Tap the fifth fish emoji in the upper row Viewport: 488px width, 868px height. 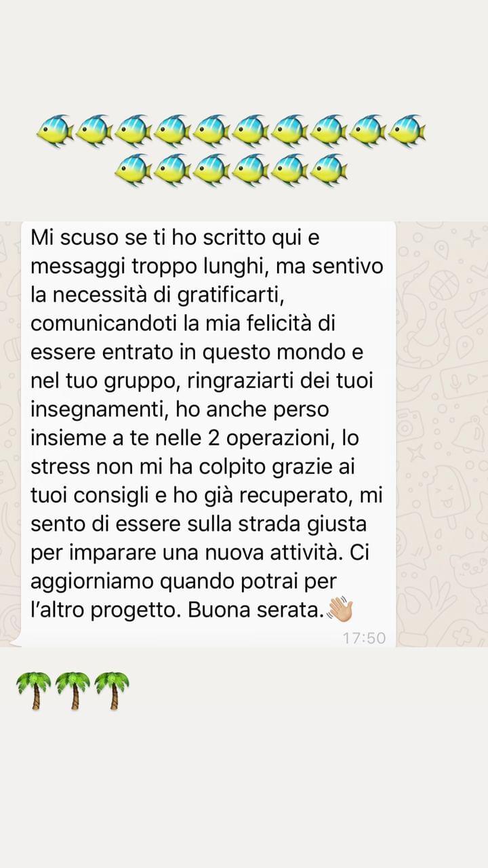pos(211,131)
